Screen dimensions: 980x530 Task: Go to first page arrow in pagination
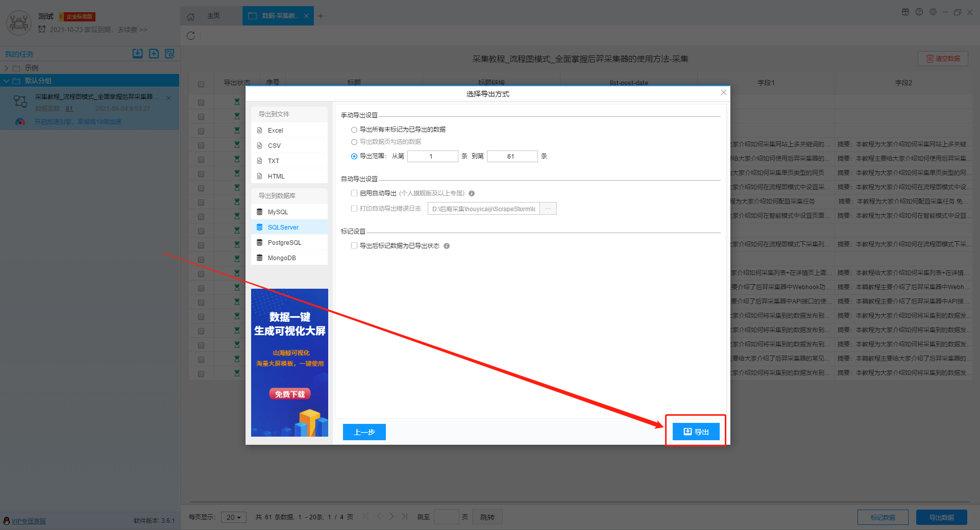[x=366, y=516]
